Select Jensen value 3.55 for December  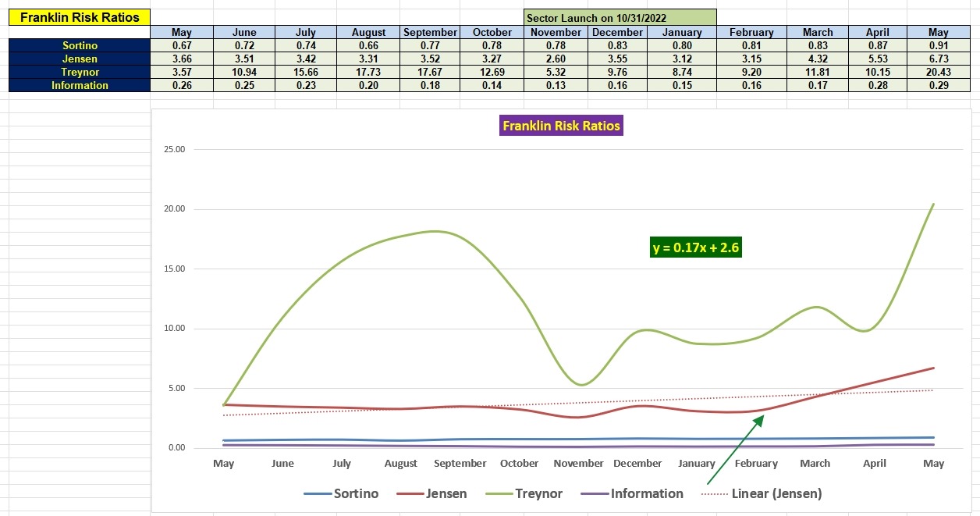click(617, 59)
